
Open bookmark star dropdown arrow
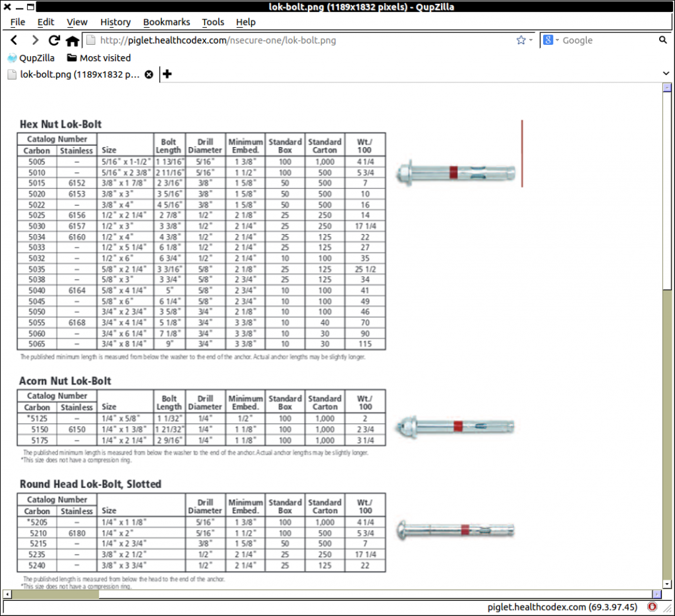[x=531, y=40]
